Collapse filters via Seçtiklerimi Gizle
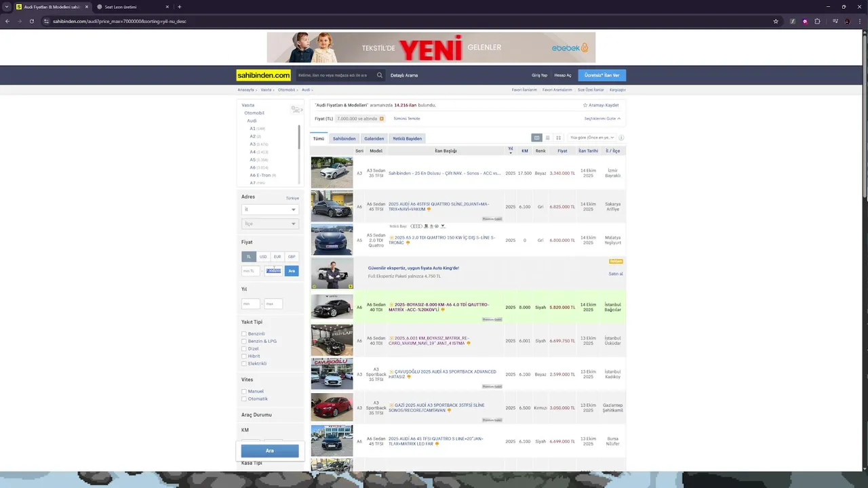868x488 pixels. click(x=602, y=119)
